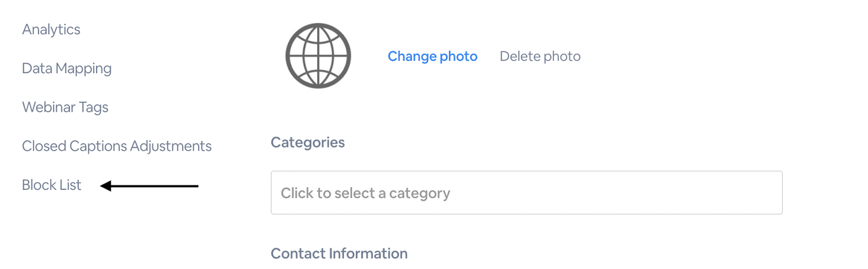Choose the Analytics sidebar entry
The height and width of the screenshot is (269, 868).
click(x=51, y=29)
